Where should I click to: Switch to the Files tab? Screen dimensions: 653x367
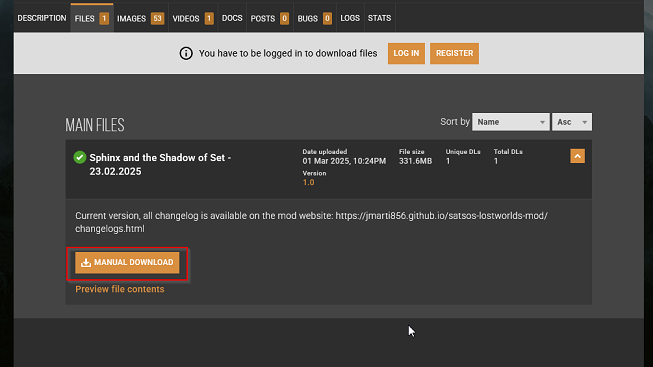(92, 18)
